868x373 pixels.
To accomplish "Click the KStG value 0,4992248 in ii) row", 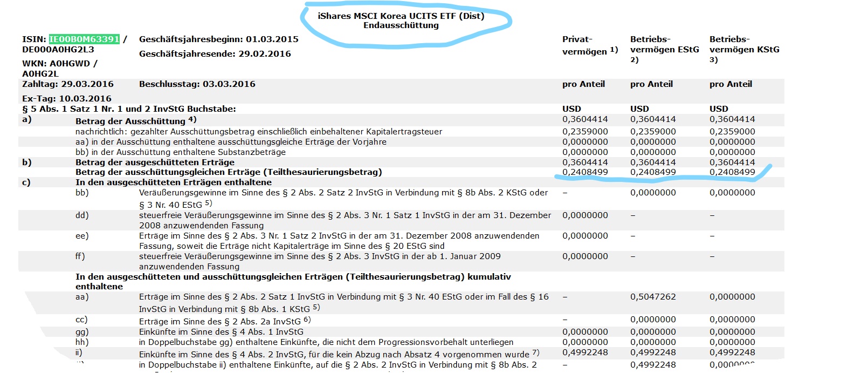I will [x=732, y=352].
